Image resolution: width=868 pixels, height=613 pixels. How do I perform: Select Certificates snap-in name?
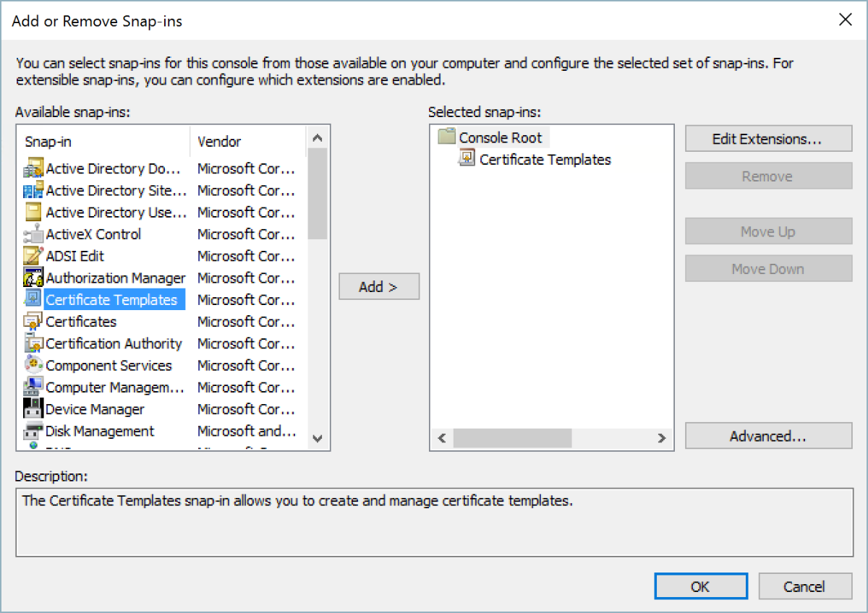(81, 322)
